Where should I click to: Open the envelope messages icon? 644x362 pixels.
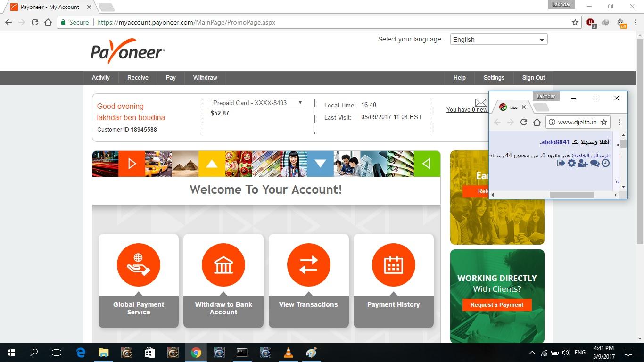(481, 102)
